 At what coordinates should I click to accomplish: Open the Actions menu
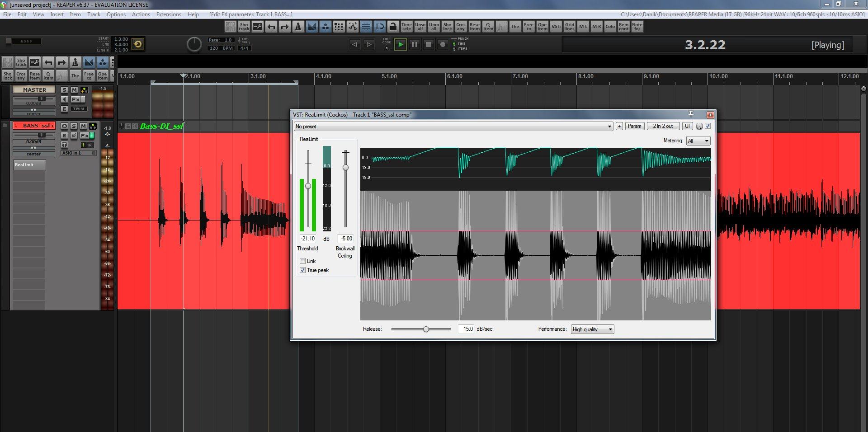point(141,14)
